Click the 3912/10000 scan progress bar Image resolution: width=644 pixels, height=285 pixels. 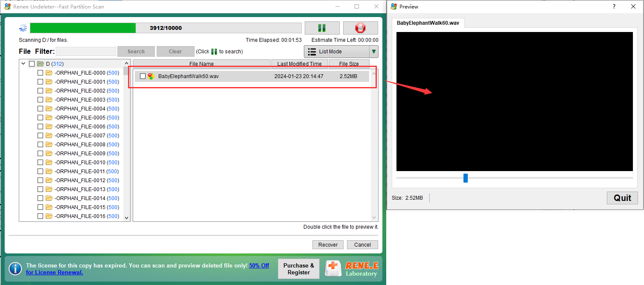click(x=166, y=28)
